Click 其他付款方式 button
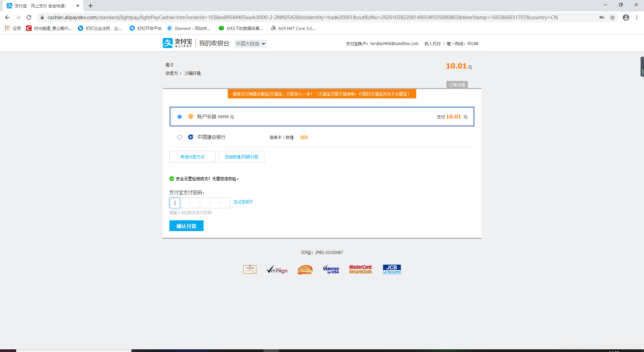 click(192, 157)
